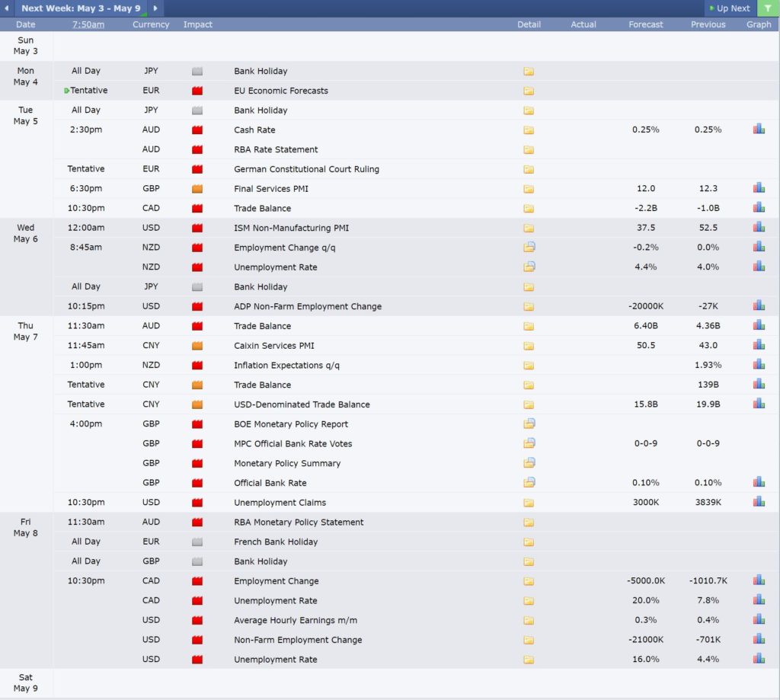This screenshot has height=700, width=780.
Task: Click the Date column header
Action: coord(25,24)
